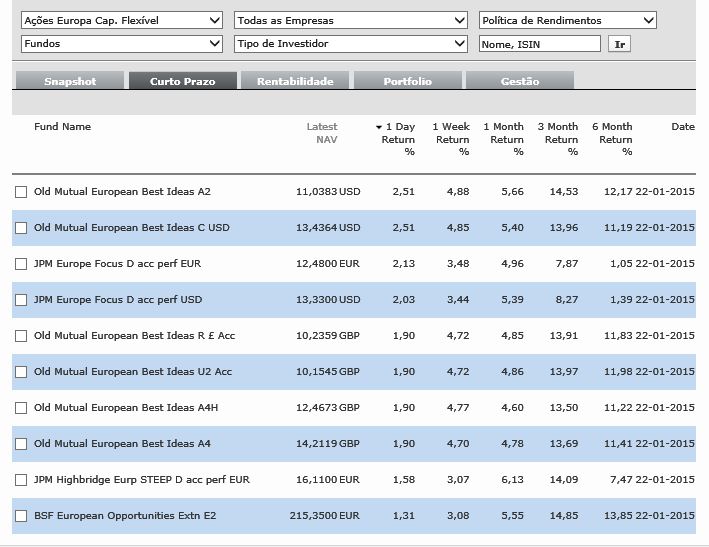The height and width of the screenshot is (547, 709).
Task: Select checkbox for Best Ideas R £ Acc
Action: (21, 336)
